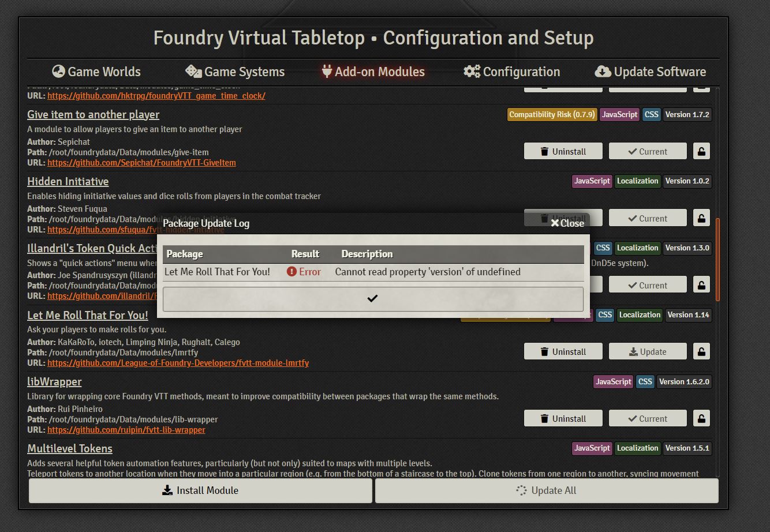Click Current for the Give item to another player module
Image resolution: width=770 pixels, height=532 pixels.
[647, 151]
